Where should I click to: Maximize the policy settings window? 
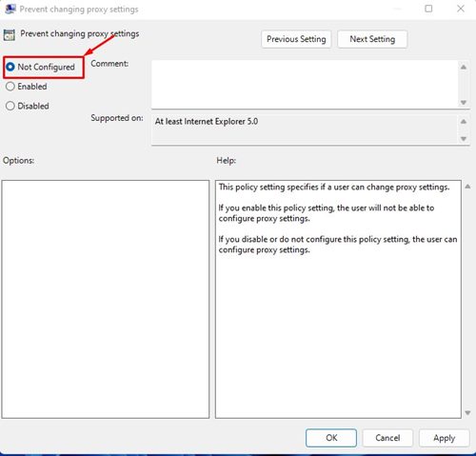428,9
